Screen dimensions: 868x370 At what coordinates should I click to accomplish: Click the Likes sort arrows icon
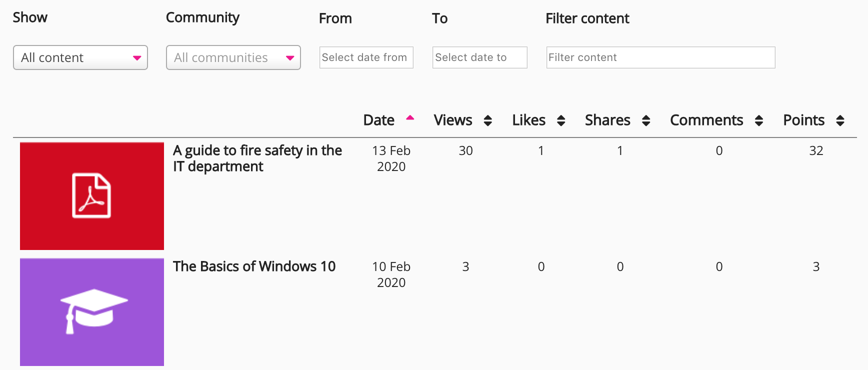click(561, 120)
